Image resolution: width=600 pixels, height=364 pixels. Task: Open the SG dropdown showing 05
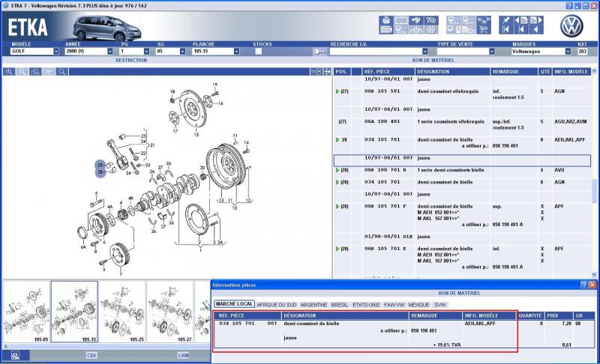coord(183,51)
